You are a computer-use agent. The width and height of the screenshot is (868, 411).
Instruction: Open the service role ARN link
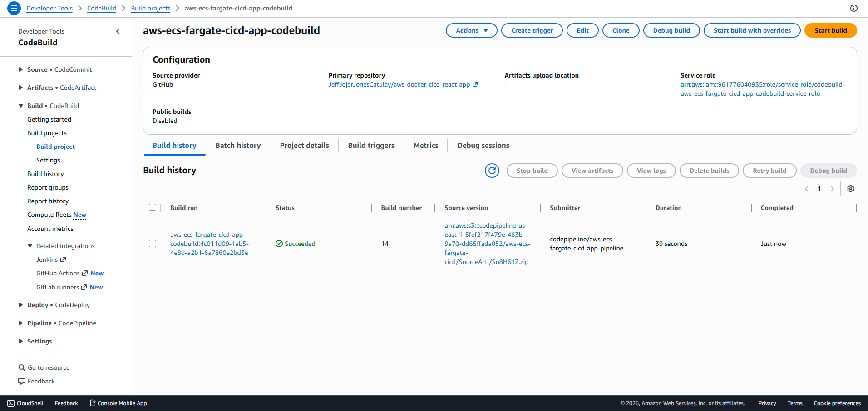[x=763, y=89]
